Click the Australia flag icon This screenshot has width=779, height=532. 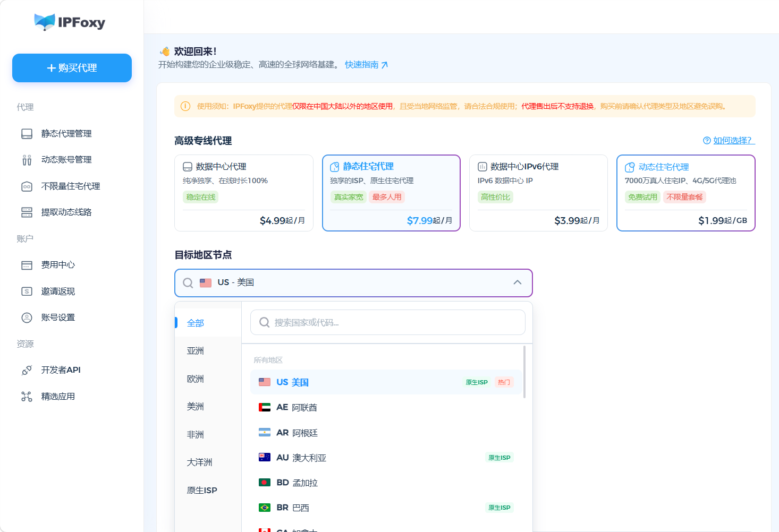click(265, 458)
